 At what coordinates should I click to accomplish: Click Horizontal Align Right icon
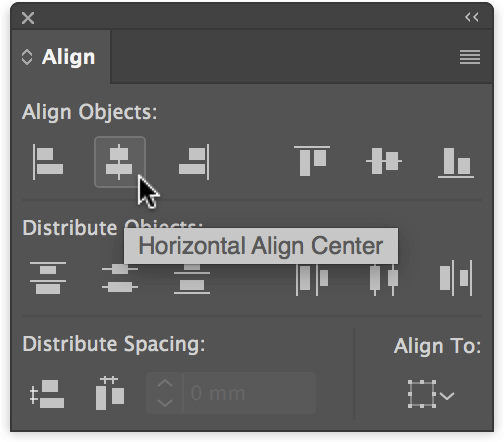[194, 162]
